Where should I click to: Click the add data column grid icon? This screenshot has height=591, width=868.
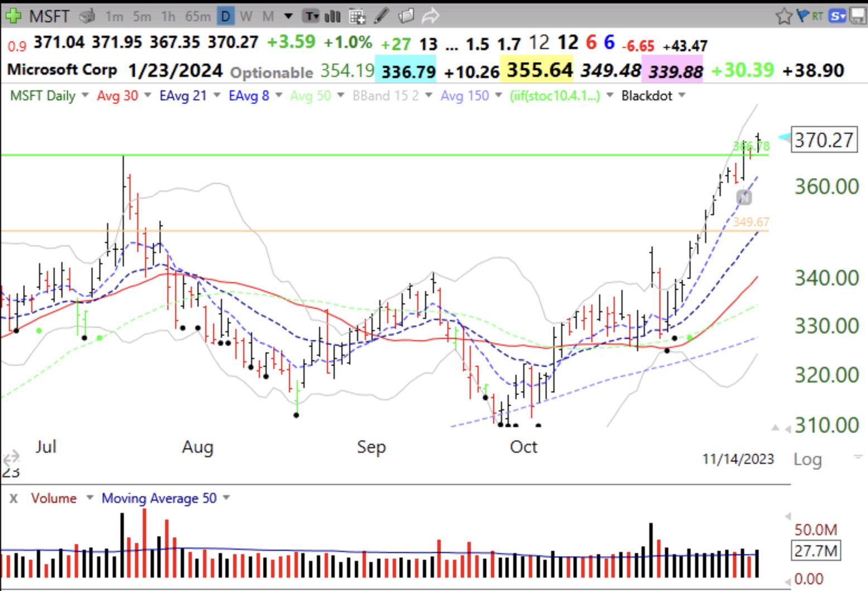point(357,16)
